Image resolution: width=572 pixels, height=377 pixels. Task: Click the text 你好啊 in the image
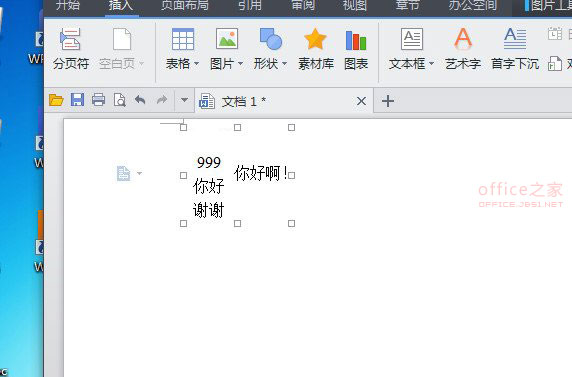257,173
